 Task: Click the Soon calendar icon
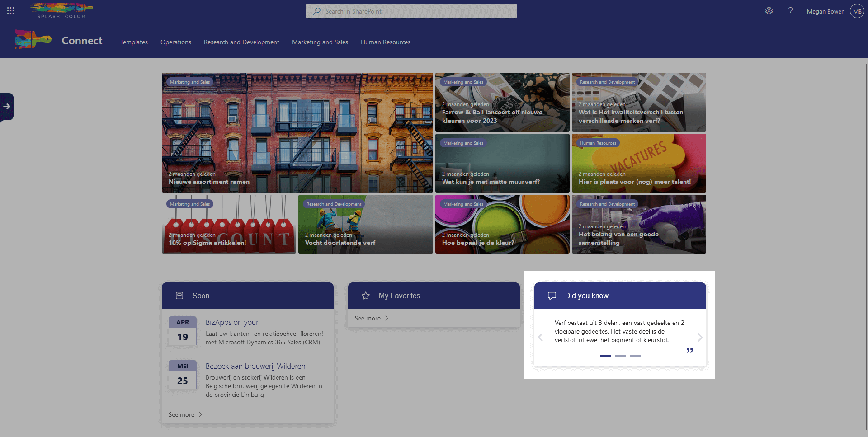point(179,296)
